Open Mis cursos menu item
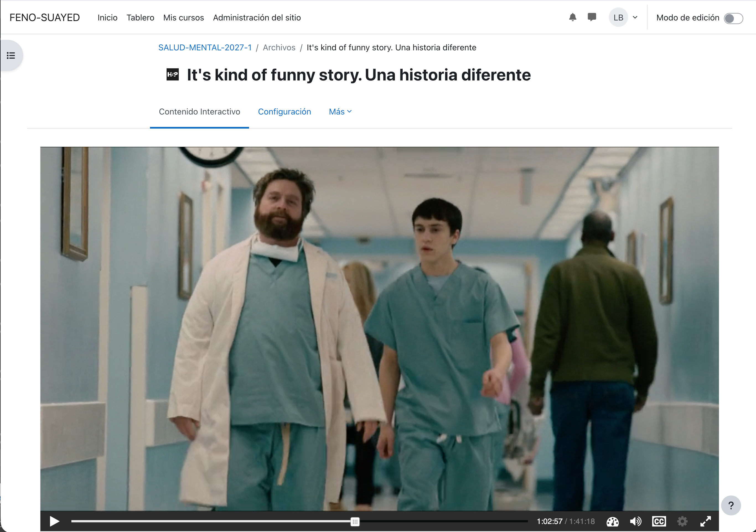 (x=183, y=18)
